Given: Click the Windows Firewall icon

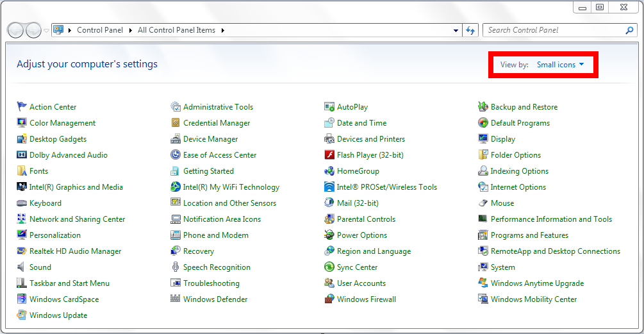Looking at the screenshot, I should (329, 299).
